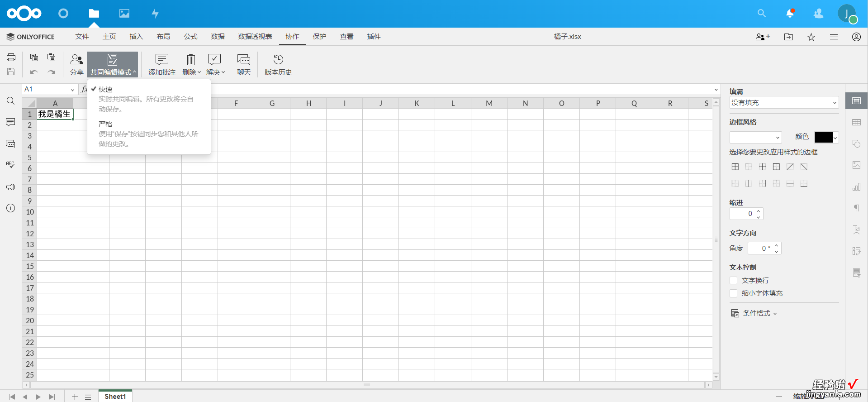The image size is (868, 402).
Task: Open left sidebar feedback megaphone icon
Action: [x=11, y=187]
